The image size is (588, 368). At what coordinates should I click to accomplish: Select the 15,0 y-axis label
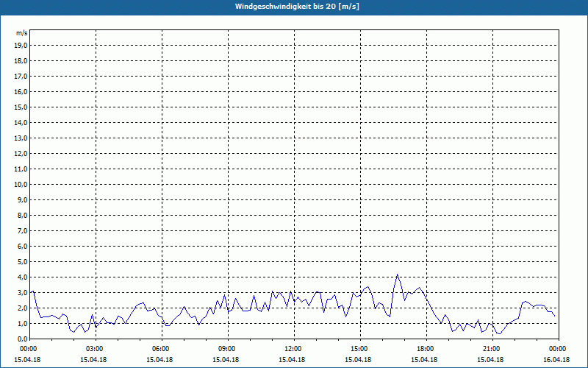click(x=21, y=107)
